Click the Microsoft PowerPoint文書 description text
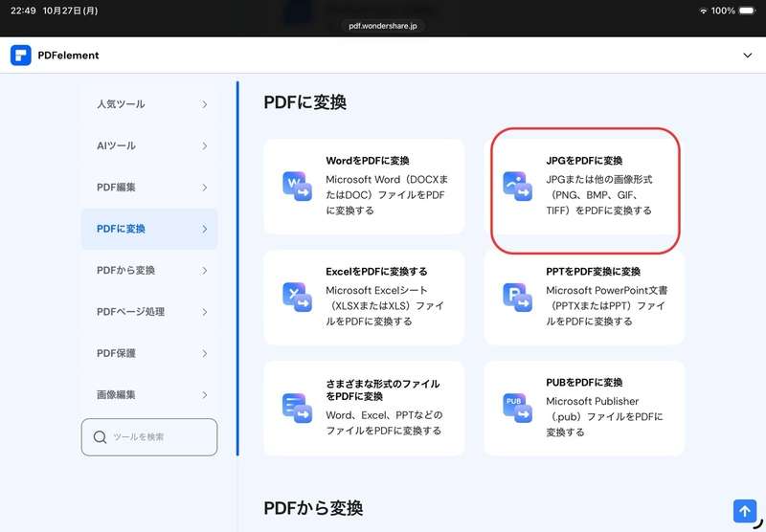This screenshot has width=766, height=532. click(607, 305)
